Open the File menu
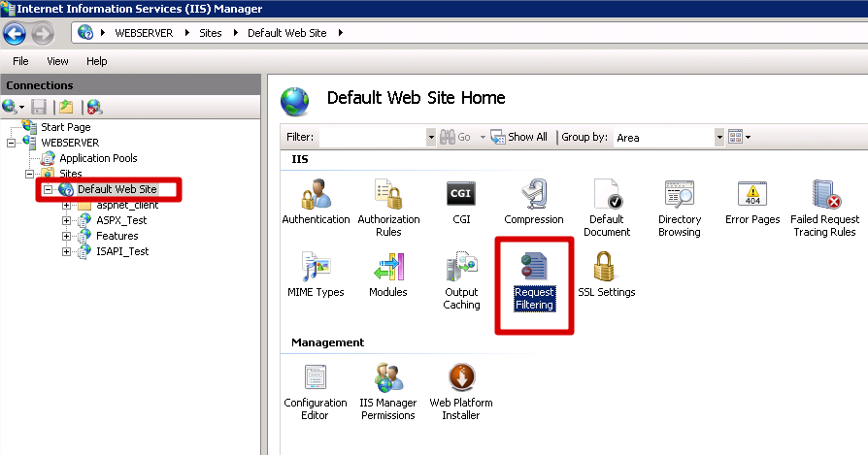This screenshot has width=868, height=455. pos(20,61)
